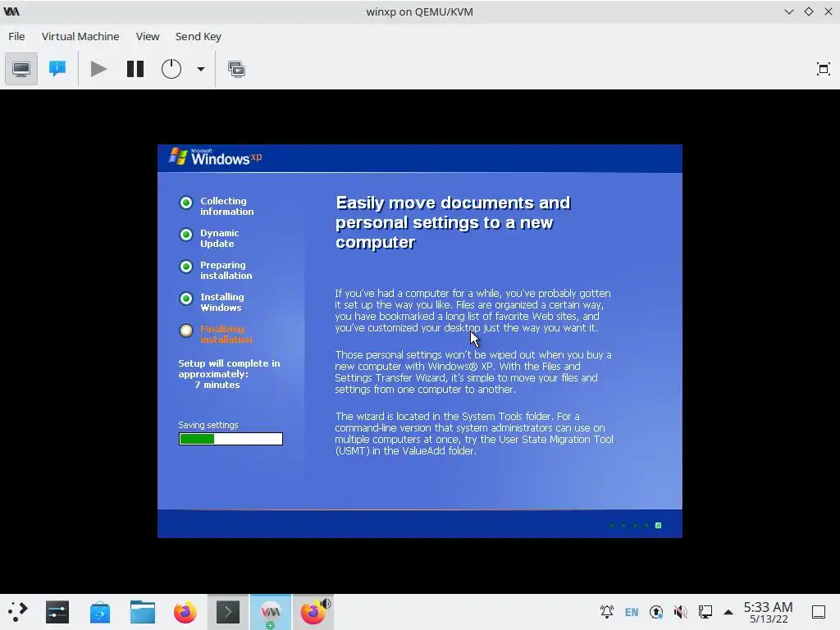Image resolution: width=840 pixels, height=630 pixels.
Task: Click the Run virtual machine play button
Action: [98, 69]
